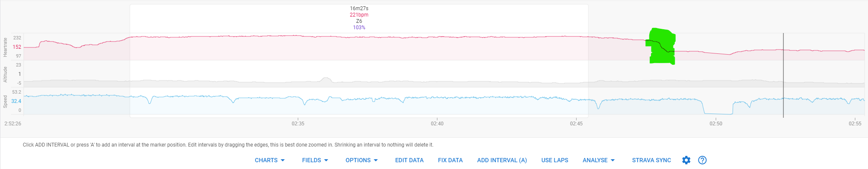Click the altitude bump on gray chart
Image resolution: width=868 pixels, height=169 pixels.
coord(325,80)
